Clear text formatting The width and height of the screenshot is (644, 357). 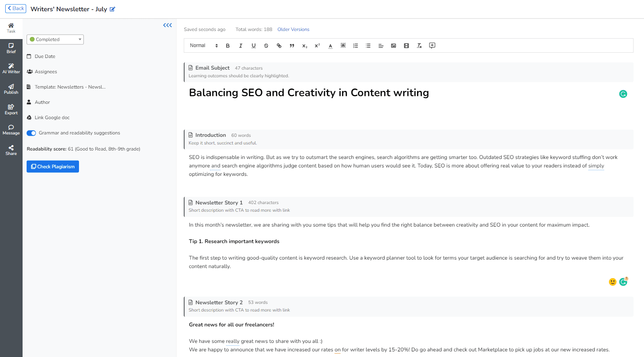[419, 46]
